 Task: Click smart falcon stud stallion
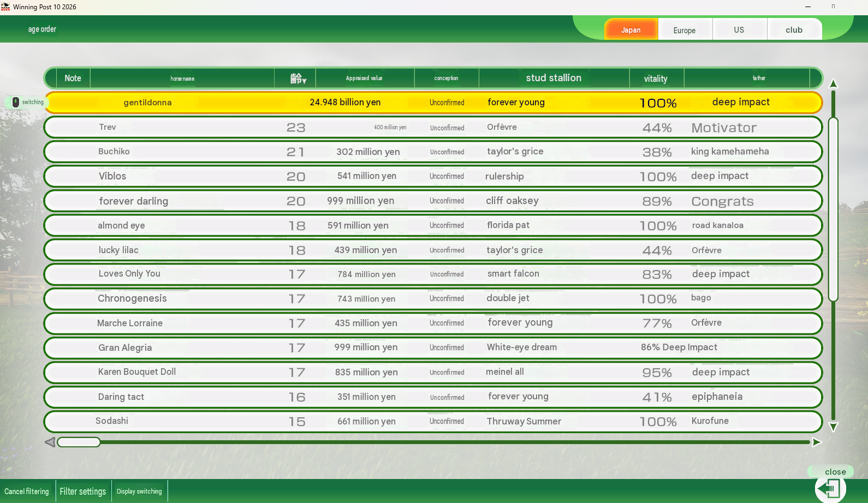point(513,274)
